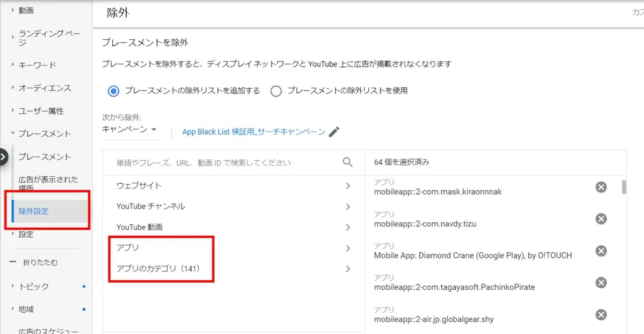This screenshot has width=644, height=334.
Task: Remove mobileapp::2-air.jp.globalgear.shy from selected list
Action: pos(601,315)
